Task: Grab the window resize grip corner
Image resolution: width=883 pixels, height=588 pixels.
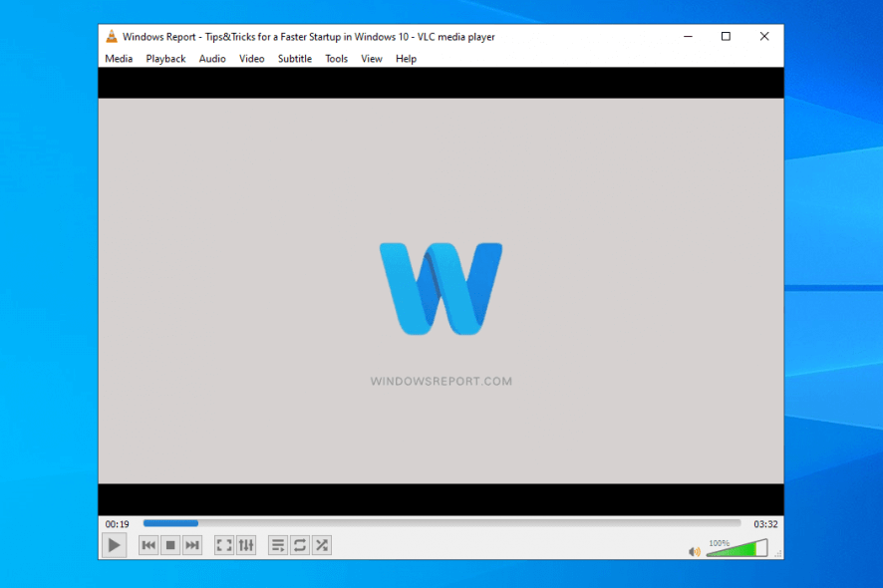Action: click(x=778, y=554)
